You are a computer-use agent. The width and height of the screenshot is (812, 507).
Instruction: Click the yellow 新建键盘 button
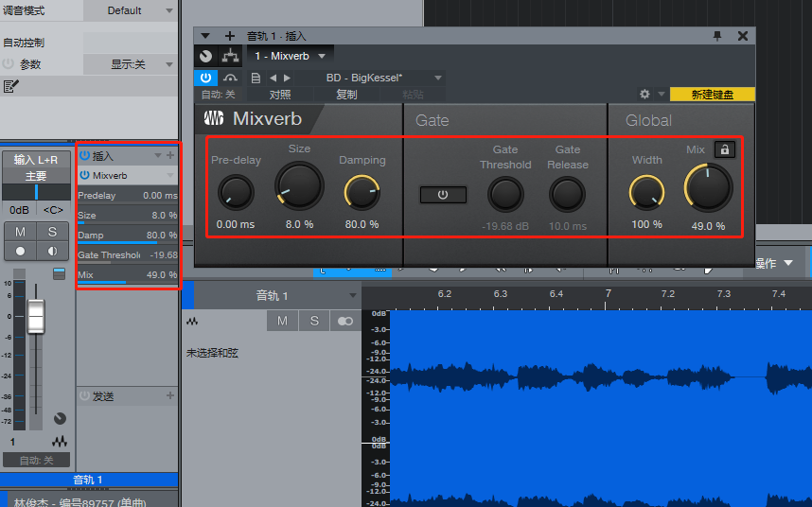pyautogui.click(x=712, y=95)
